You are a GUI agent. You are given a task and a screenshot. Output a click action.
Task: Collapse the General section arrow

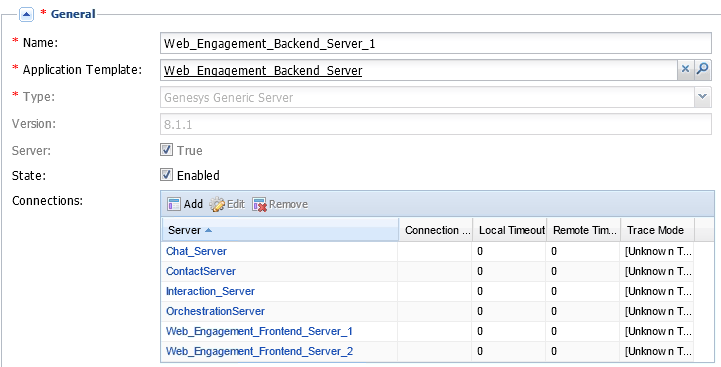26,15
